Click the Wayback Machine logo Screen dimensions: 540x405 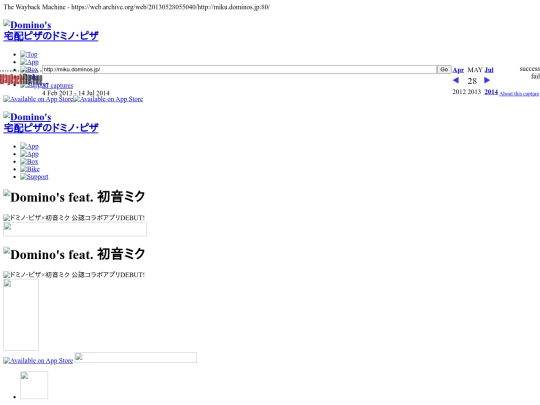pyautogui.click(x=21, y=80)
